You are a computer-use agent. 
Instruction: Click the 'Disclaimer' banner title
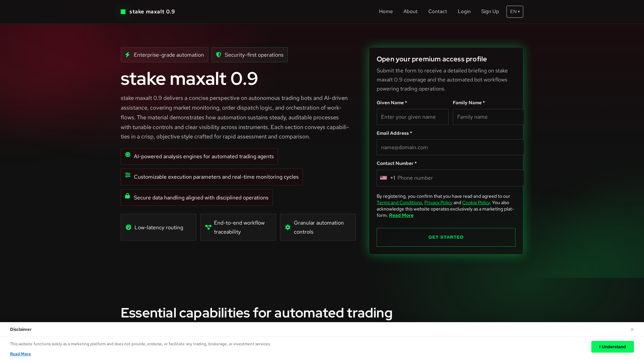click(x=21, y=329)
